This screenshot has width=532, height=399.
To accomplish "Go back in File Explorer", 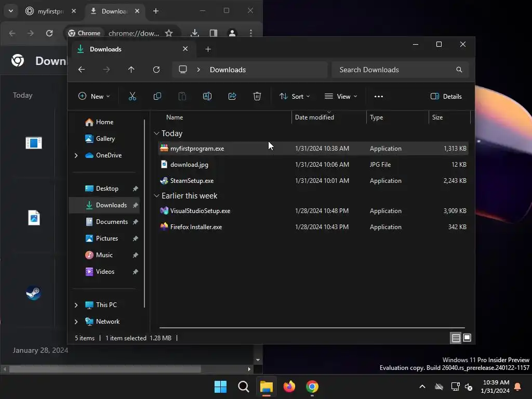I will [x=82, y=70].
